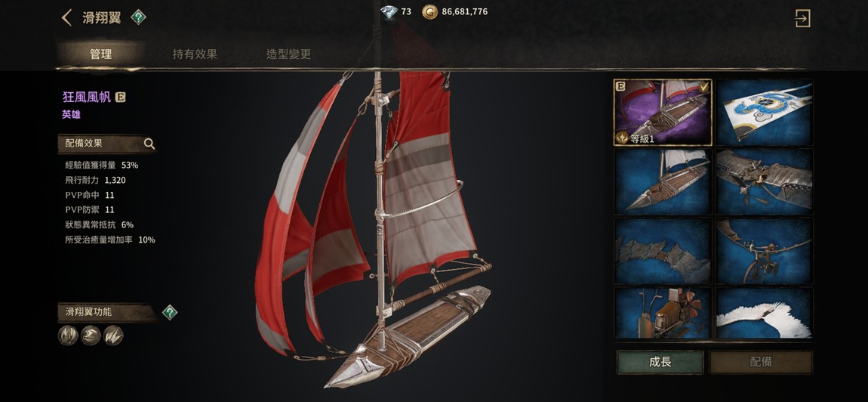The image size is (868, 402).
Task: Select the dark bat-wing glider thumbnail
Action: click(663, 251)
